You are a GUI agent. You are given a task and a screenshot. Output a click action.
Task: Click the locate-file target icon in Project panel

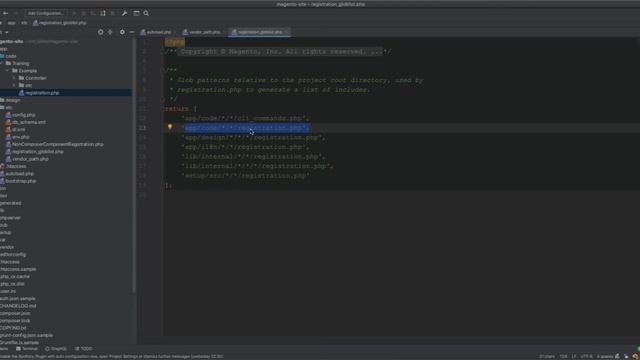pos(100,32)
